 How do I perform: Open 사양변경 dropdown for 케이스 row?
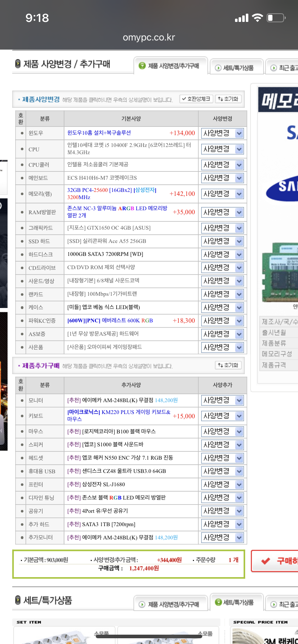coord(222,308)
